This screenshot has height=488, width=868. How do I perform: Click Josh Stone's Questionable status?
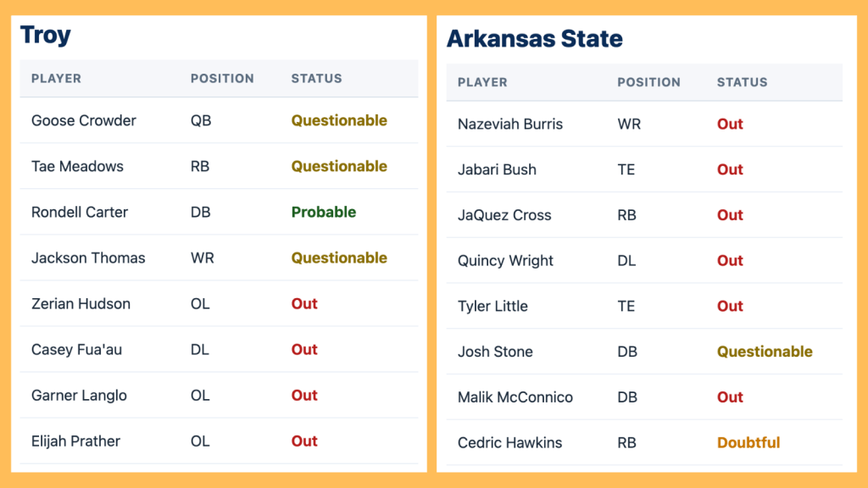click(765, 352)
